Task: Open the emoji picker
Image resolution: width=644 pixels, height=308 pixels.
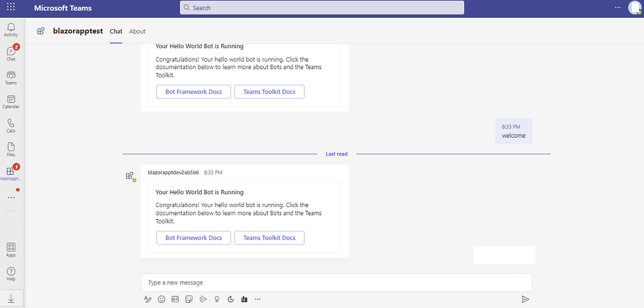Action: click(161, 299)
